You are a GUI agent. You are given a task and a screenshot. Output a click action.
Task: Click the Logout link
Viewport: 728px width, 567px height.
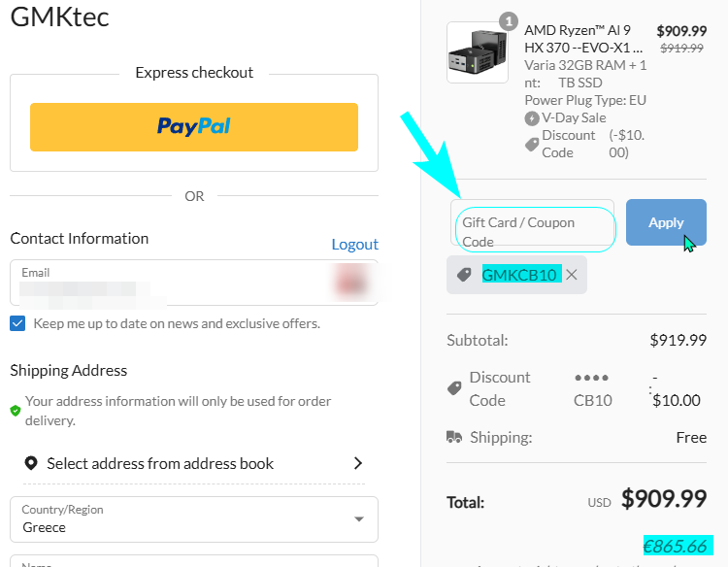[x=354, y=245]
